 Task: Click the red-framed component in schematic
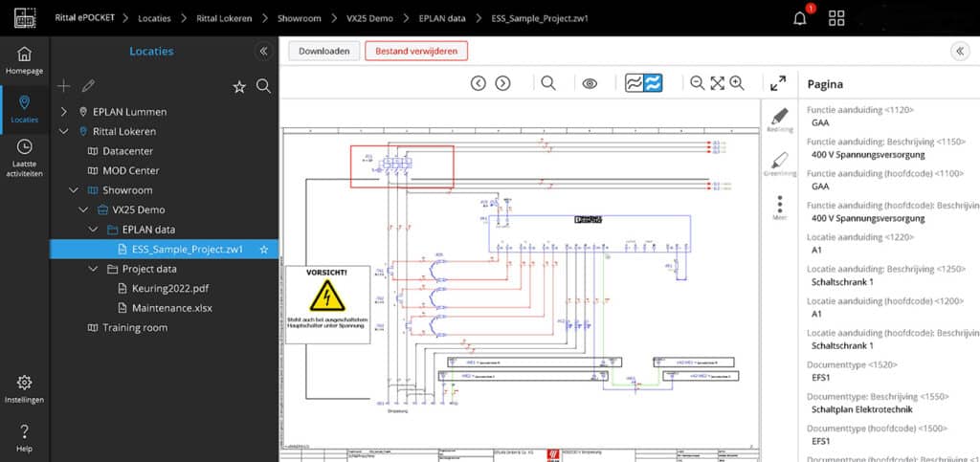coord(402,166)
